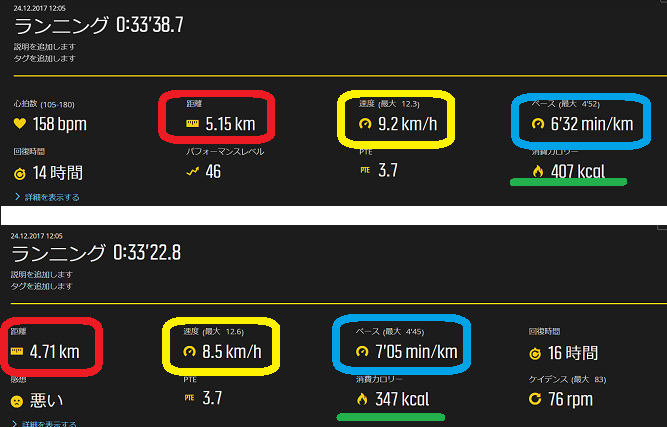The width and height of the screenshot is (667, 427).
Task: Click the flame icon beside 407 kcal
Action: [x=538, y=171]
